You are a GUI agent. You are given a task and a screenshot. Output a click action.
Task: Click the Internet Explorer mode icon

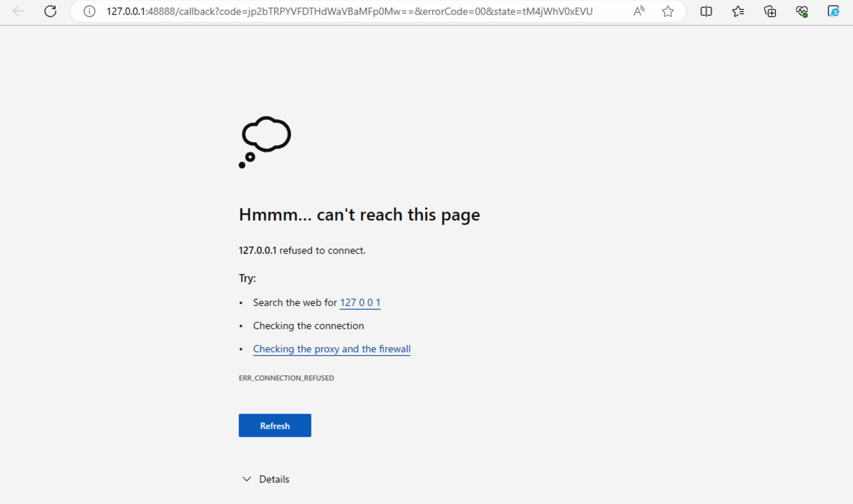click(x=833, y=12)
